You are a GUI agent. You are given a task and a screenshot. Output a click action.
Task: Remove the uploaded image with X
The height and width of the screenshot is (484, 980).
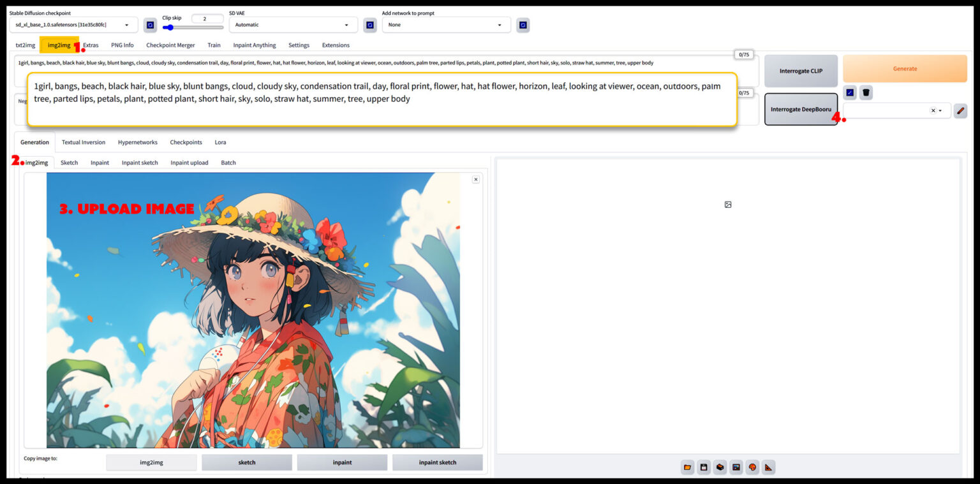(x=475, y=180)
